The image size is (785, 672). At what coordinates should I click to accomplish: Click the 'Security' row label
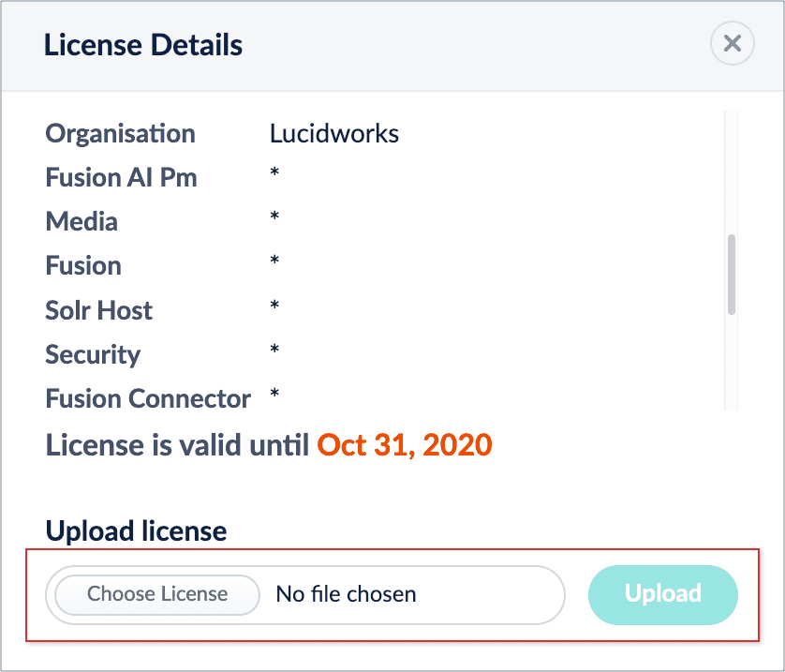click(x=93, y=355)
